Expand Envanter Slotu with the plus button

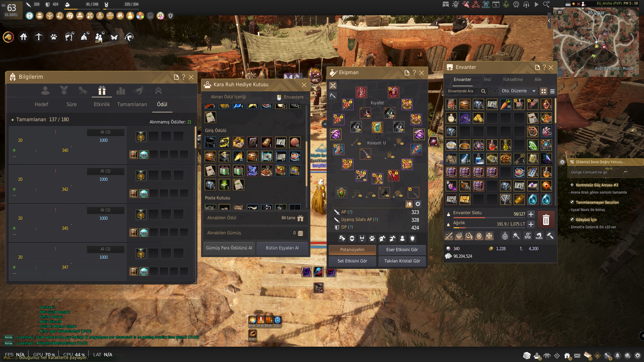pos(531,214)
